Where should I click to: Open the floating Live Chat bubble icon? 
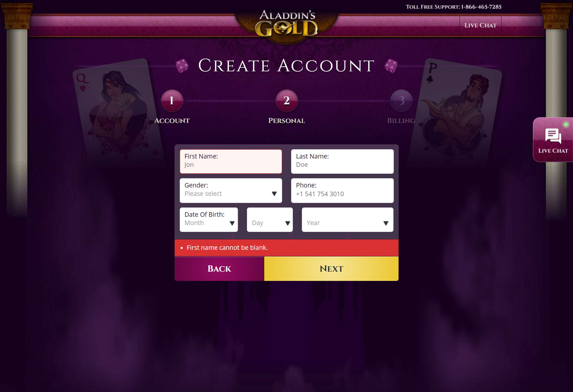click(x=553, y=140)
